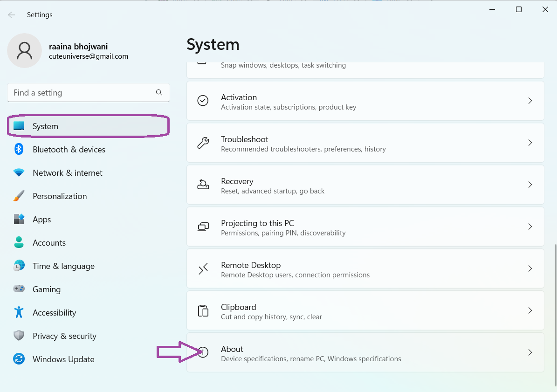This screenshot has height=392, width=557.
Task: Click the Privacy & security shield icon
Action: (x=19, y=336)
